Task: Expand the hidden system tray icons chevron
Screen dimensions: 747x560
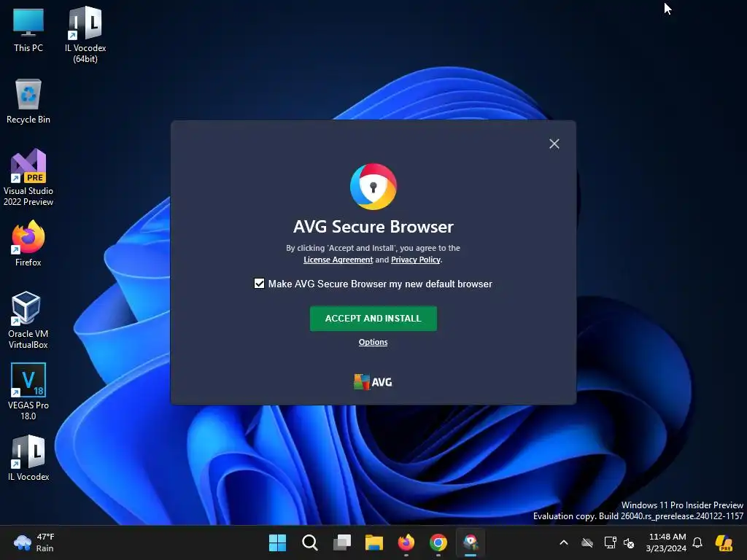Action: click(564, 542)
